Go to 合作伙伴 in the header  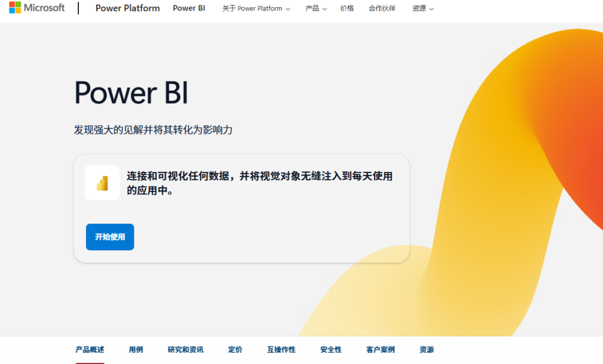pyautogui.click(x=382, y=9)
